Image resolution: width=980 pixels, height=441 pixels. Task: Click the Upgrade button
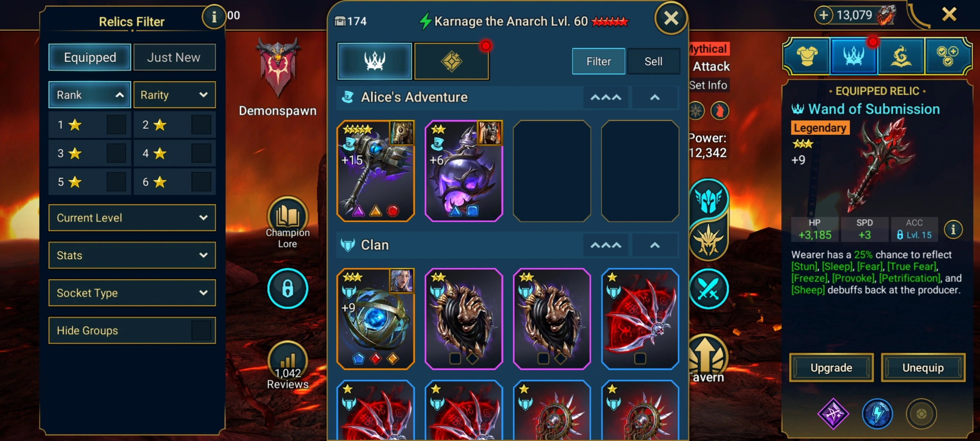click(x=831, y=367)
